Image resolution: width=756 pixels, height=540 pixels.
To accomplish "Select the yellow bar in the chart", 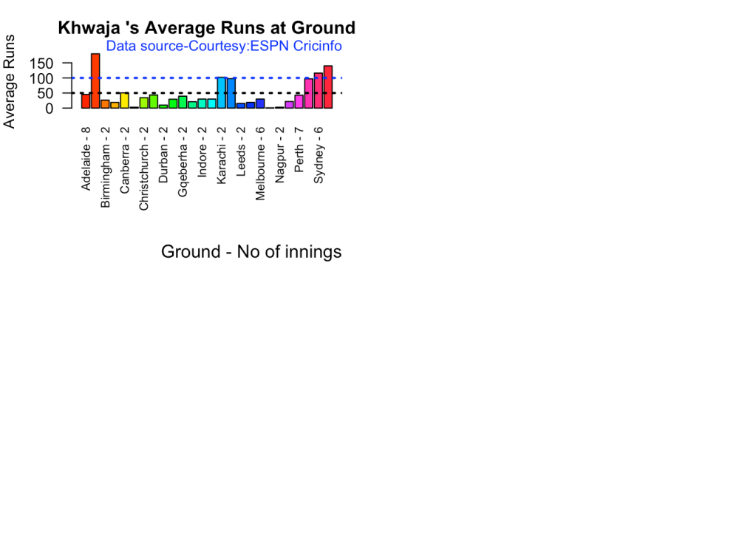I will pos(124,100).
